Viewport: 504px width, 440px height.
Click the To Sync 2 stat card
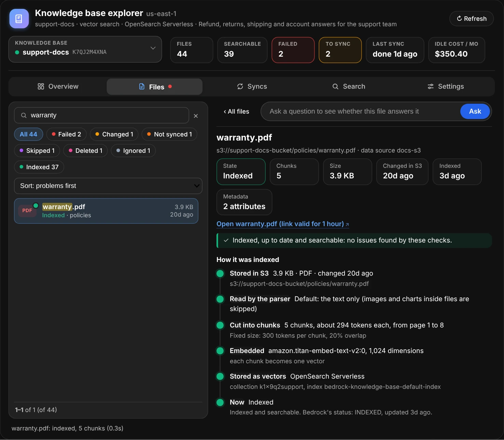tap(340, 50)
